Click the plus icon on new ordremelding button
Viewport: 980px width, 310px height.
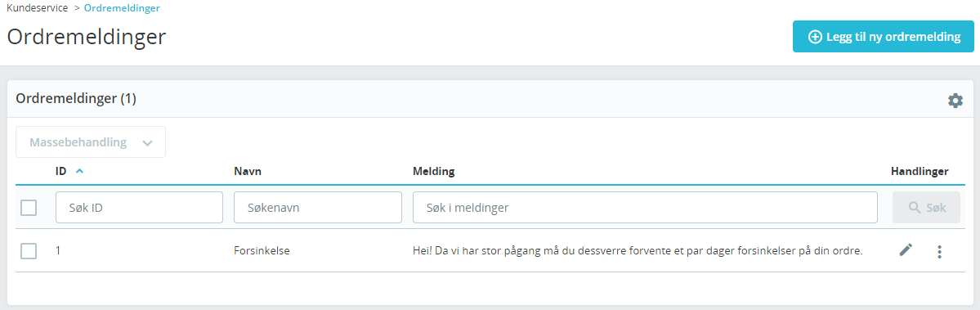(814, 37)
